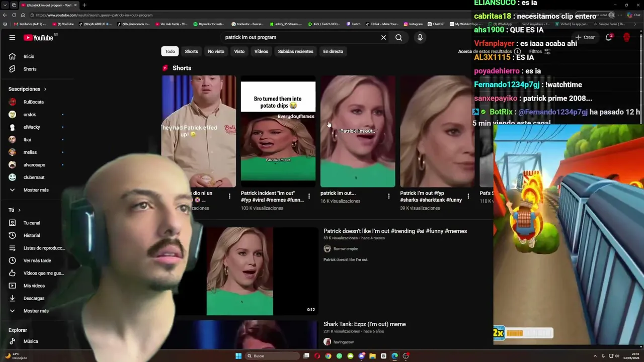Click the browser back arrow
Viewport: 644px width, 362px height.
(5, 15)
